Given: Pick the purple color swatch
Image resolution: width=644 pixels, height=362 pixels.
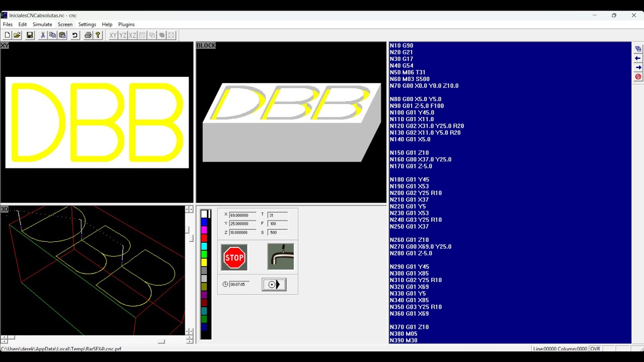Looking at the screenshot, I should (x=204, y=295).
